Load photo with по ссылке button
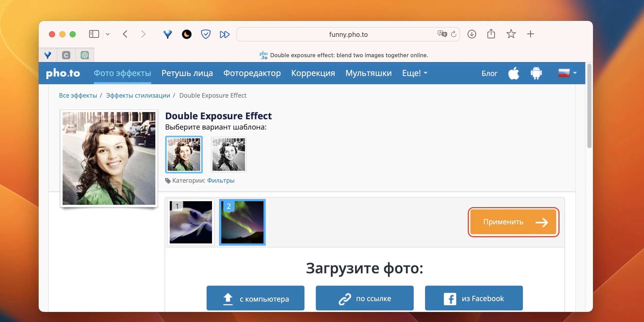This screenshot has width=644, height=322. tap(365, 298)
